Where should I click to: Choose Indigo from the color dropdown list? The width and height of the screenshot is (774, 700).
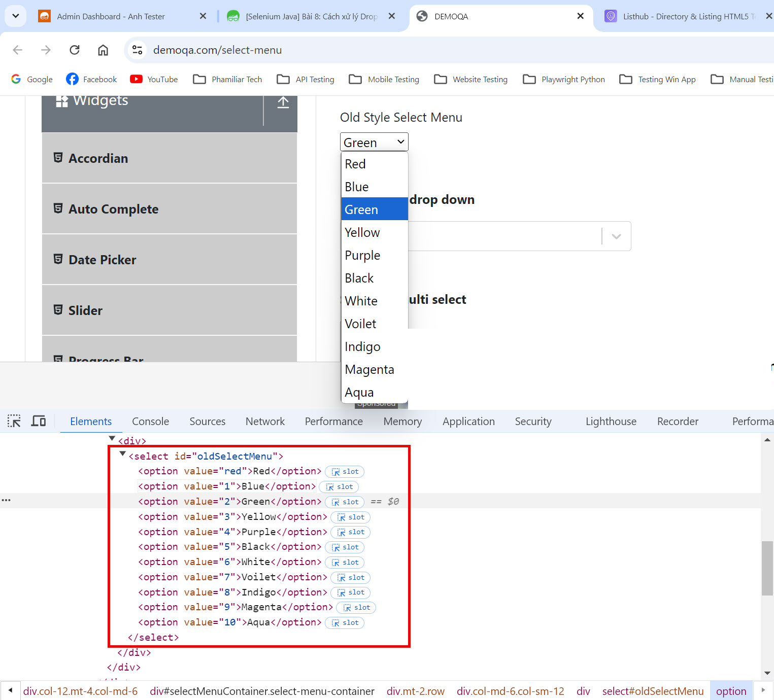coord(375,346)
